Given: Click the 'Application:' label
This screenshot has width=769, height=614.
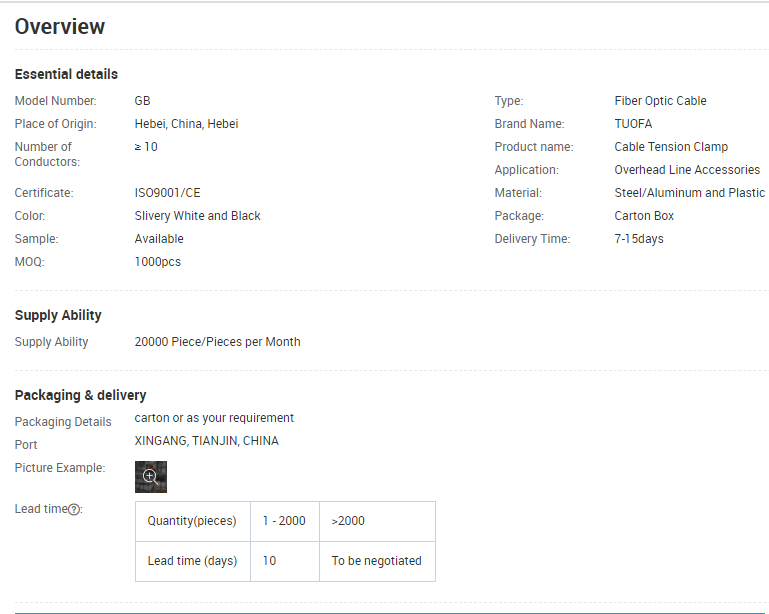Looking at the screenshot, I should pos(526,170).
